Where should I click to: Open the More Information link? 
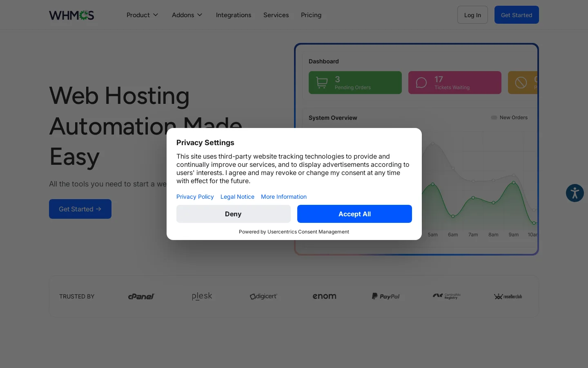tap(284, 197)
